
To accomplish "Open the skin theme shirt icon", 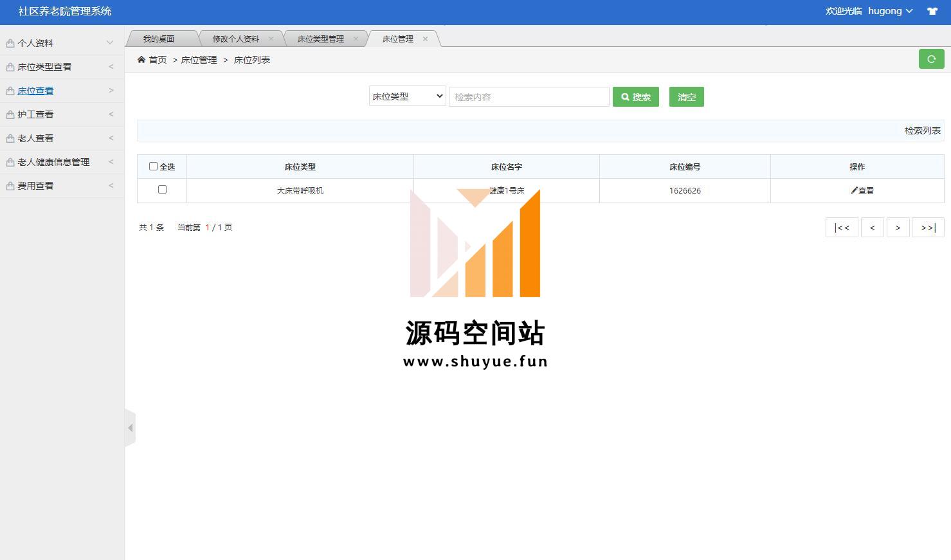I will 932,11.
